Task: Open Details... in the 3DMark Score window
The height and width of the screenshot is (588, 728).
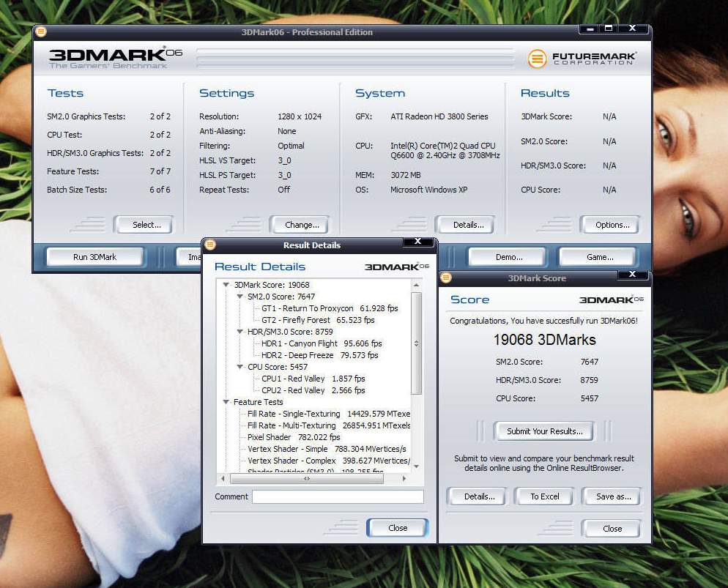Action: pos(478,496)
